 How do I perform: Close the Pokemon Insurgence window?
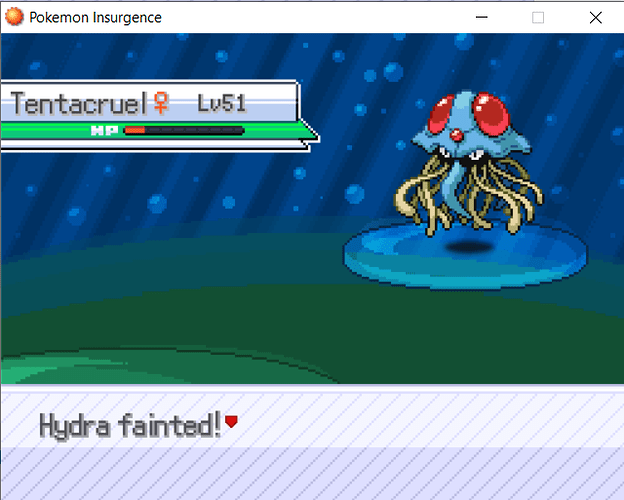click(595, 18)
